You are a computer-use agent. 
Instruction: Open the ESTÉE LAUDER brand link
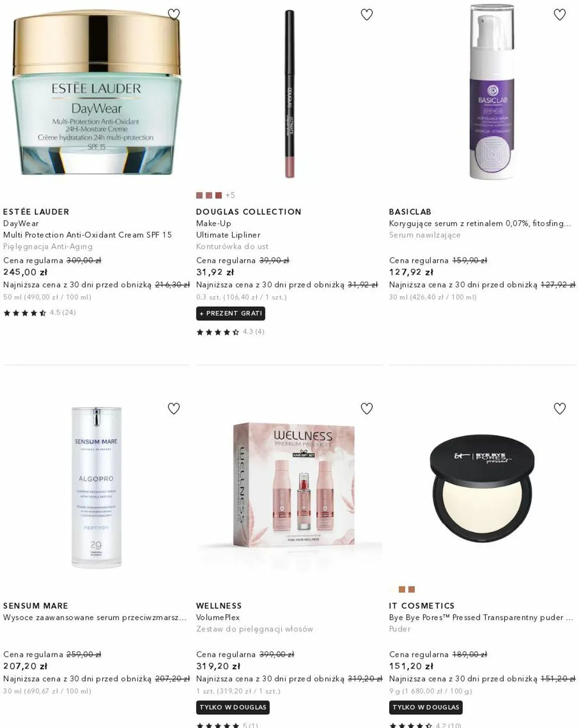(x=36, y=212)
